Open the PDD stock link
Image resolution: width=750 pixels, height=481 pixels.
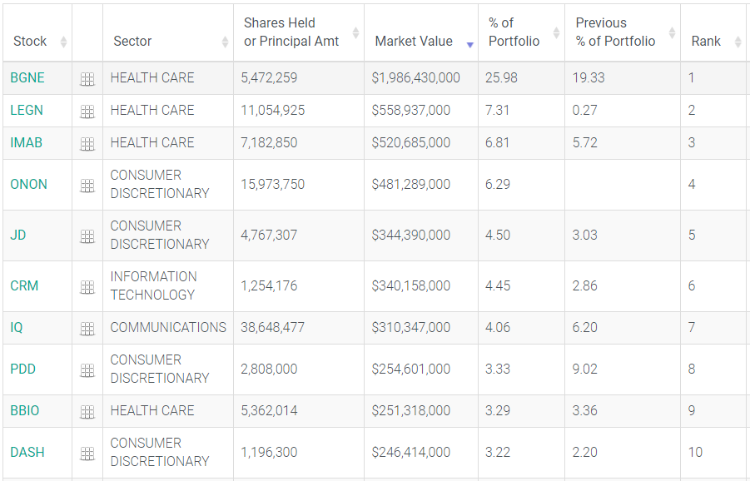pyautogui.click(x=23, y=369)
